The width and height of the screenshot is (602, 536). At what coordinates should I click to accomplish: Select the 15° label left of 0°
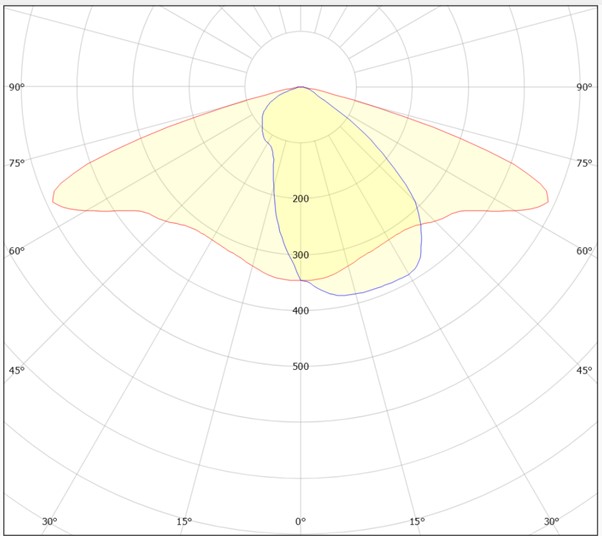pos(184,522)
